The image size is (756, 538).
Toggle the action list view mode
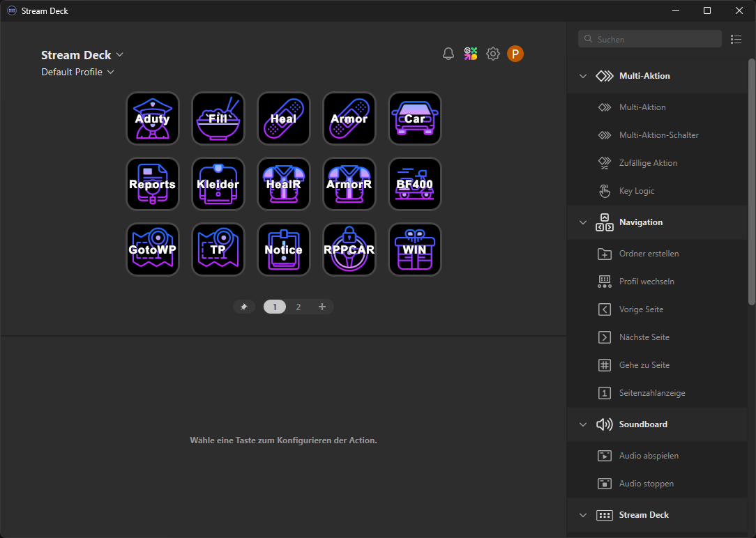click(736, 39)
